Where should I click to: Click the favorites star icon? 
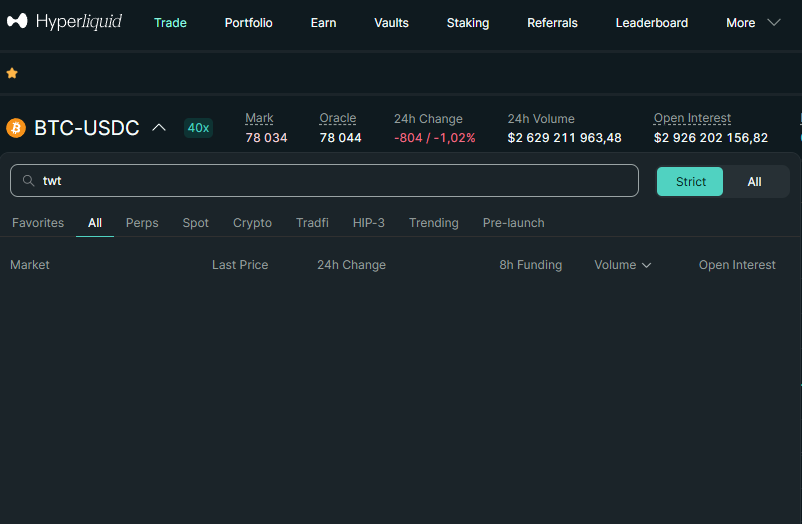pyautogui.click(x=12, y=73)
